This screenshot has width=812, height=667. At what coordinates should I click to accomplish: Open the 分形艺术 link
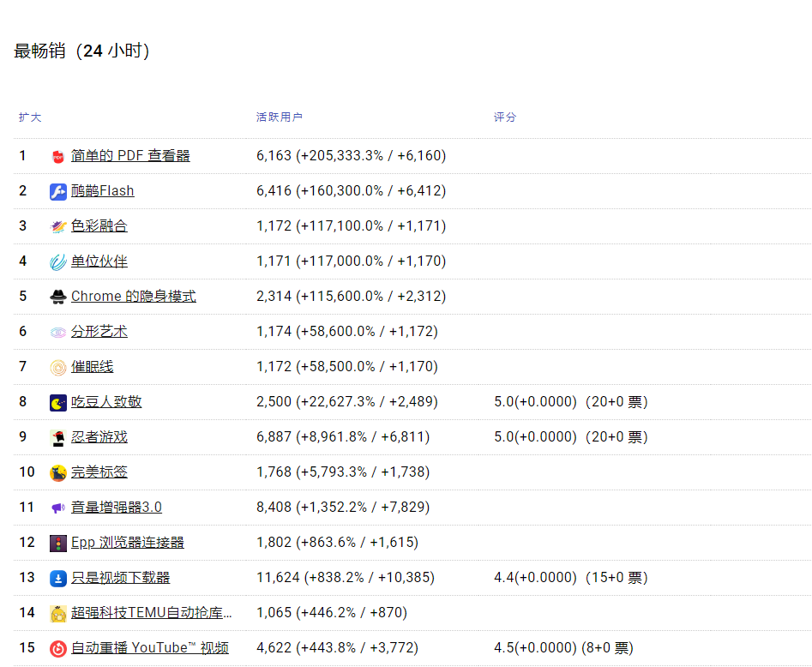99,332
